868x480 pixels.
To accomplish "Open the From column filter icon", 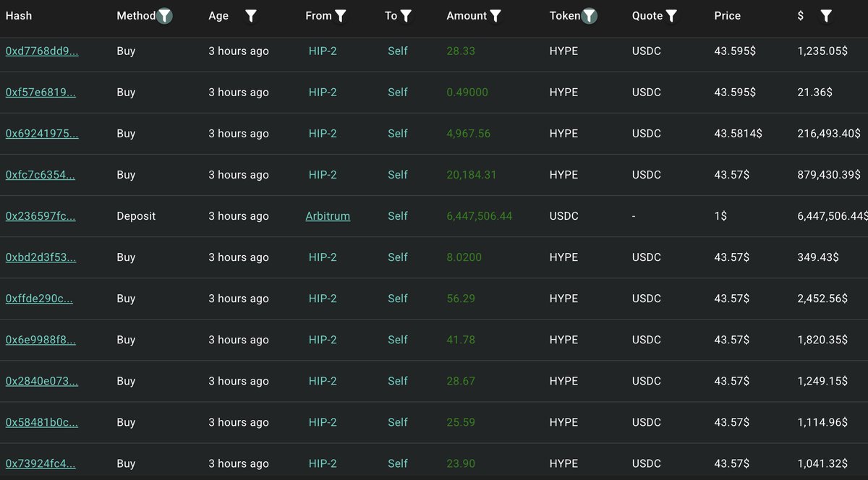I will (x=341, y=15).
